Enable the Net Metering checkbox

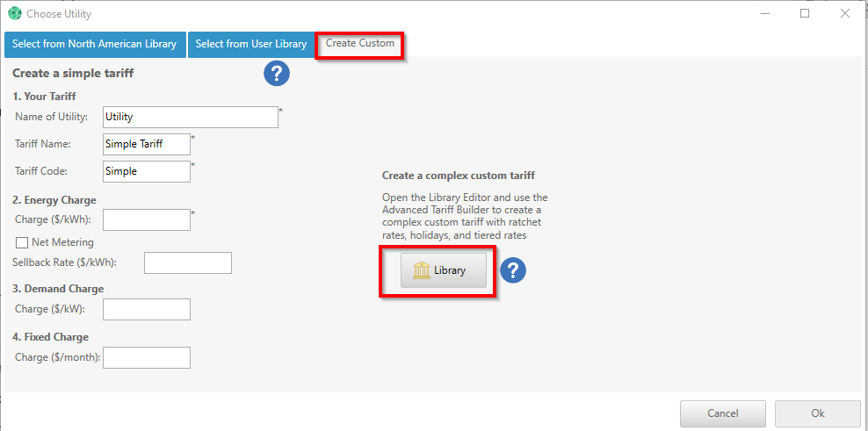coord(22,242)
